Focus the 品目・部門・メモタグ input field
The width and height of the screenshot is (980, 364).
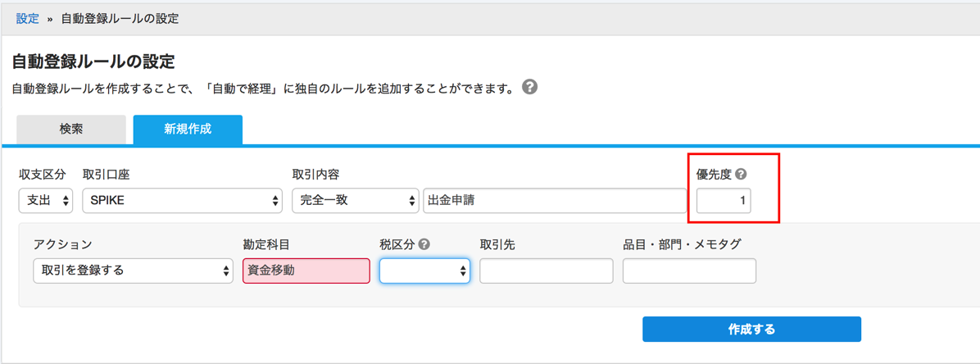(689, 271)
